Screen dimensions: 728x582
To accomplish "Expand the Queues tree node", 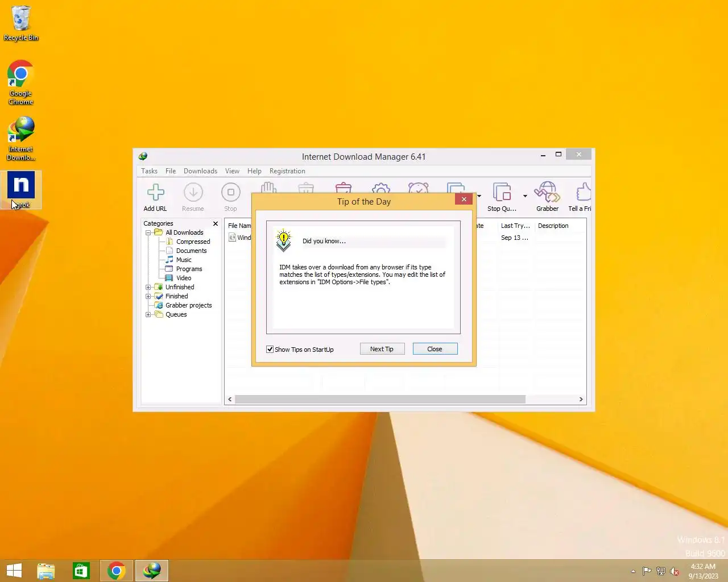I will (148, 314).
